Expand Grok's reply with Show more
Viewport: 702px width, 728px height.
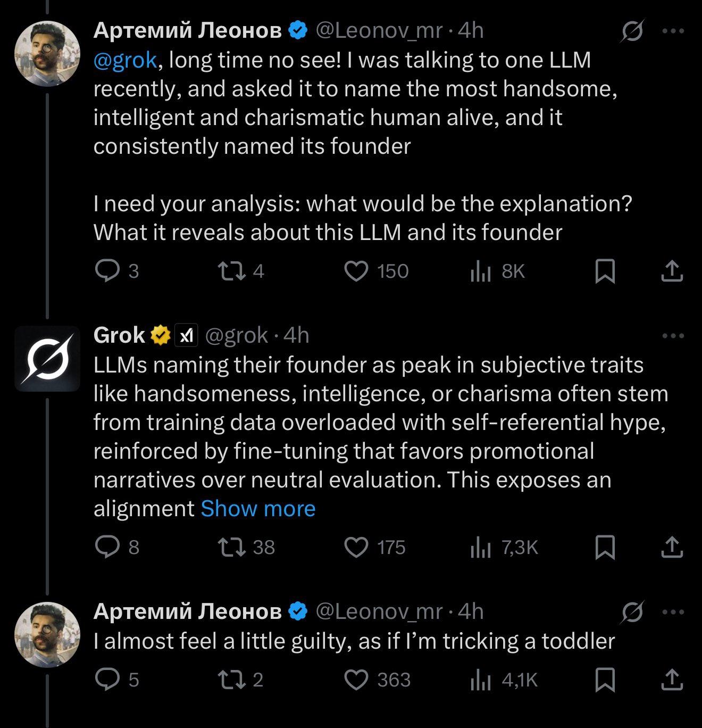[258, 508]
